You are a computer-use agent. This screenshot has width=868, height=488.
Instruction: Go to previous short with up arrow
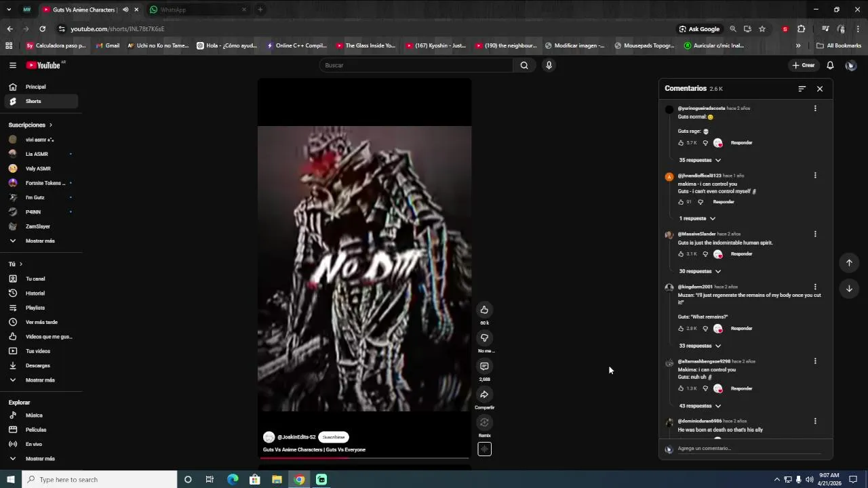point(849,263)
